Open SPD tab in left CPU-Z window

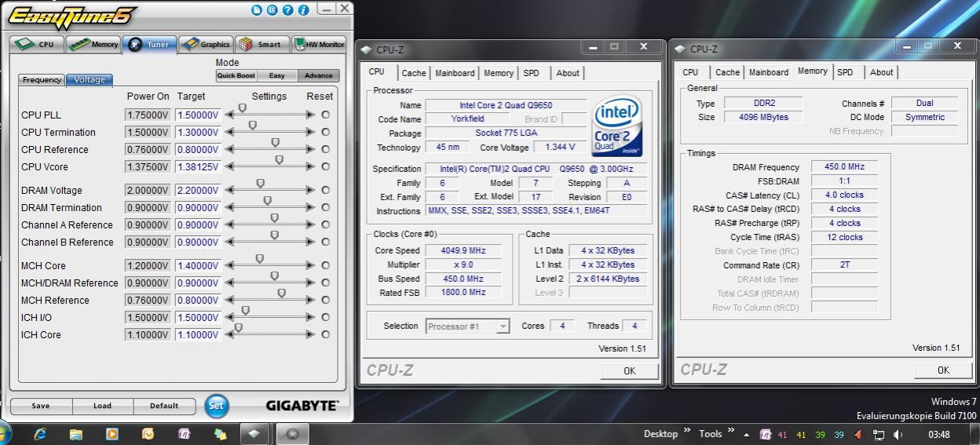(532, 73)
